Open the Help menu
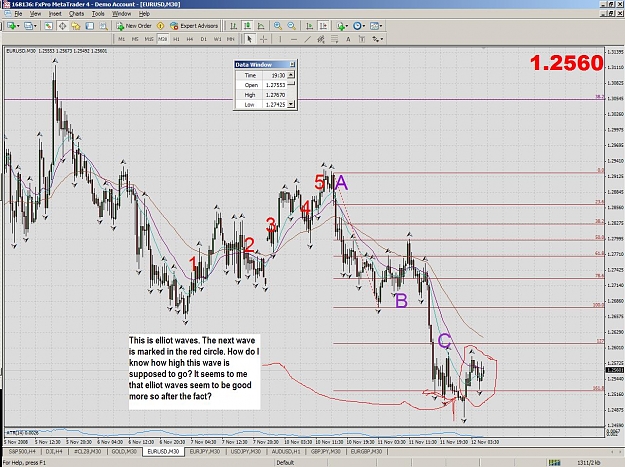 point(144,14)
